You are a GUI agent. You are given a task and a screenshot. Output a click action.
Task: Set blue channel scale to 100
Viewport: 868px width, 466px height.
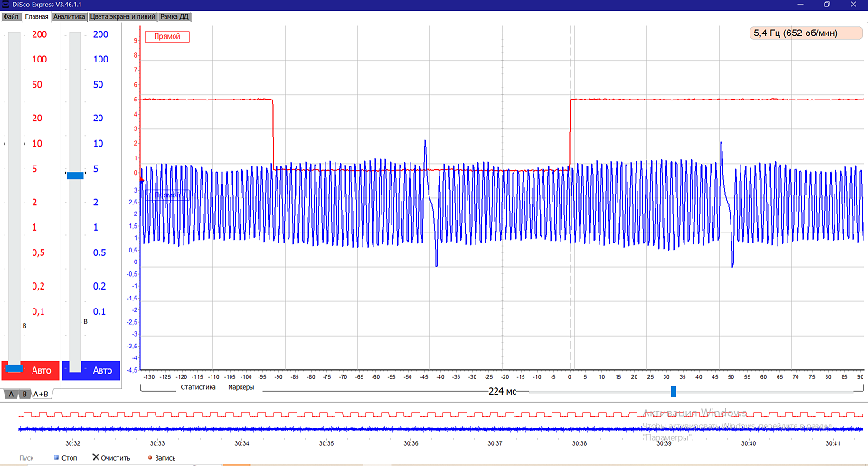100,60
